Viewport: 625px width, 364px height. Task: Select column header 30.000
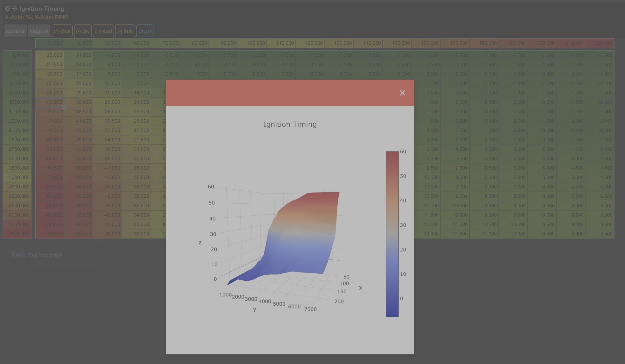[79, 43]
